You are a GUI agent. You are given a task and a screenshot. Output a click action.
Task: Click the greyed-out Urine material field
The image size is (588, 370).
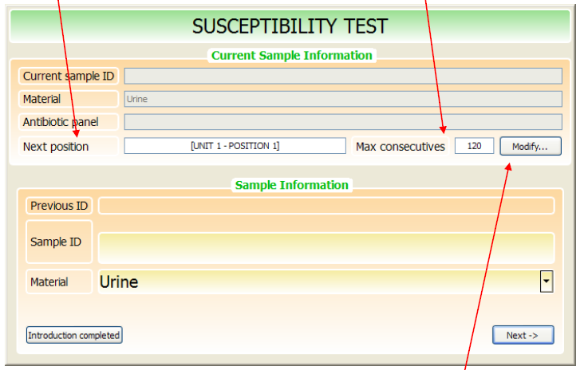(343, 99)
